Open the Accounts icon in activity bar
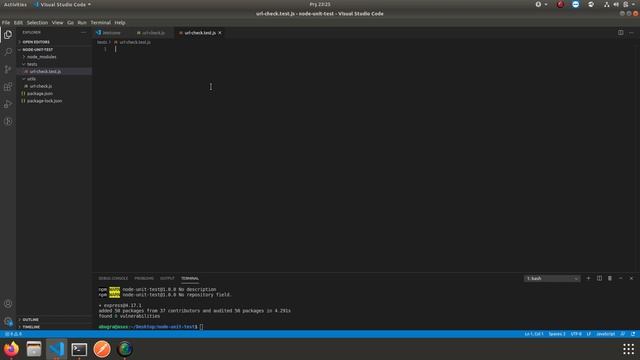 (8, 304)
